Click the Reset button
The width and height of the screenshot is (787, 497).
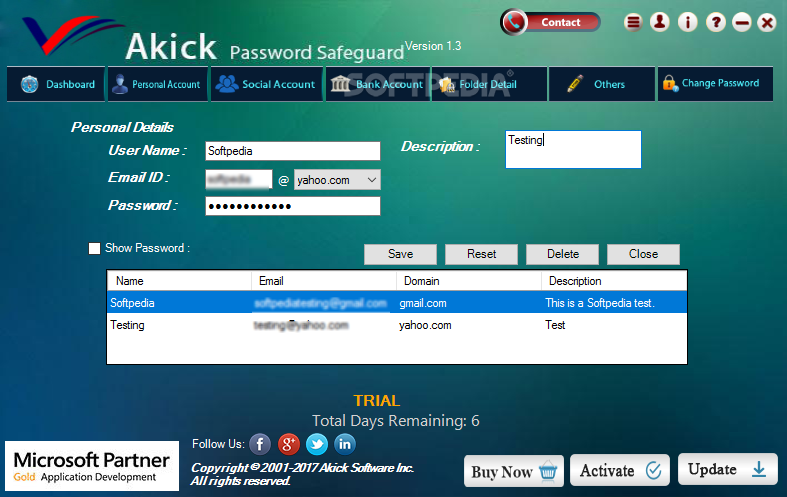coord(481,254)
